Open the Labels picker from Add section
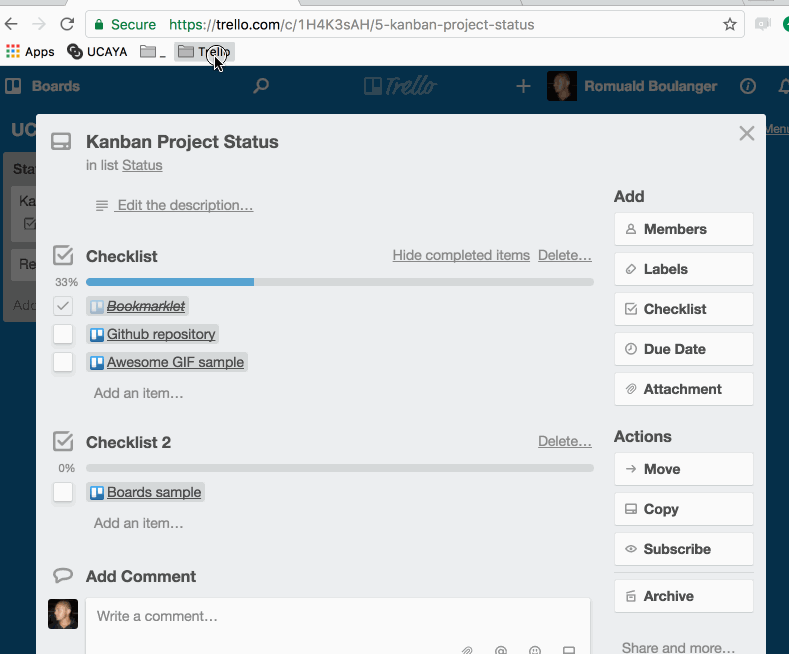This screenshot has height=654, width=789. (x=683, y=269)
